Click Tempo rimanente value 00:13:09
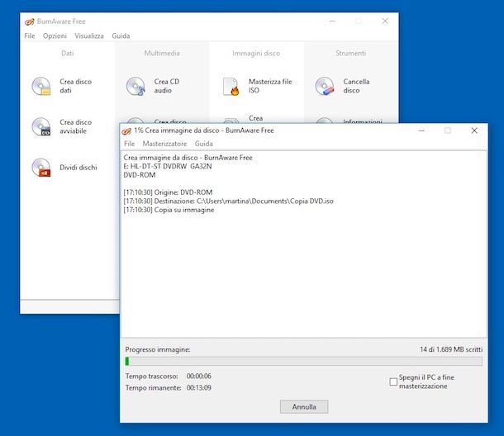Viewport: 504px width, 436px height. [x=199, y=388]
